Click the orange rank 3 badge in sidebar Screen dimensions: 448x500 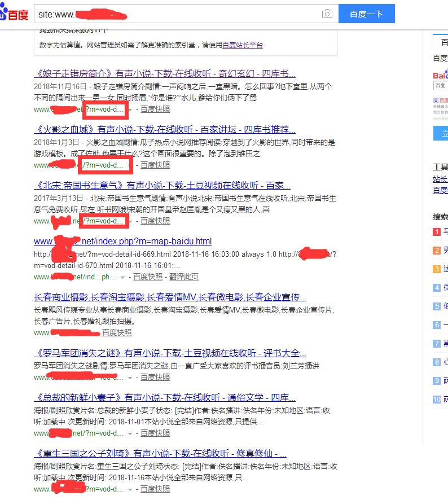coord(436,269)
